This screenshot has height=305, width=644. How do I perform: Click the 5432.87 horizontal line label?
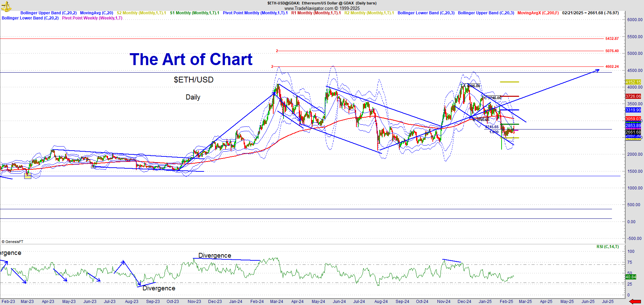pos(612,39)
